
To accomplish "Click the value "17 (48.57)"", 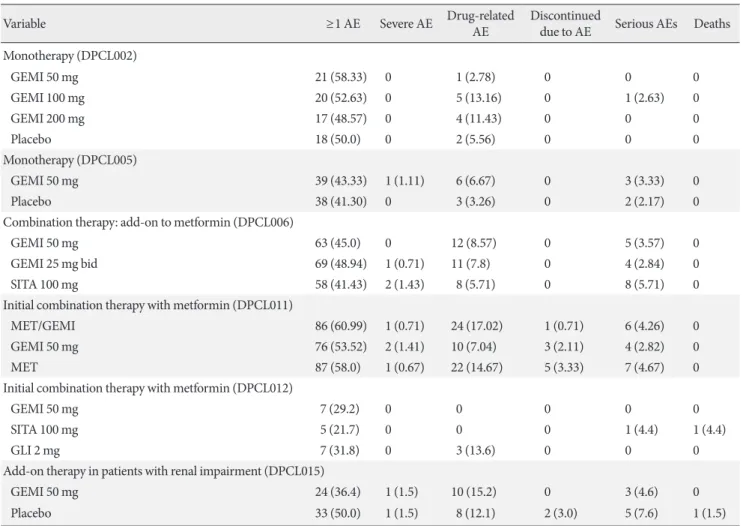I will (x=341, y=118).
